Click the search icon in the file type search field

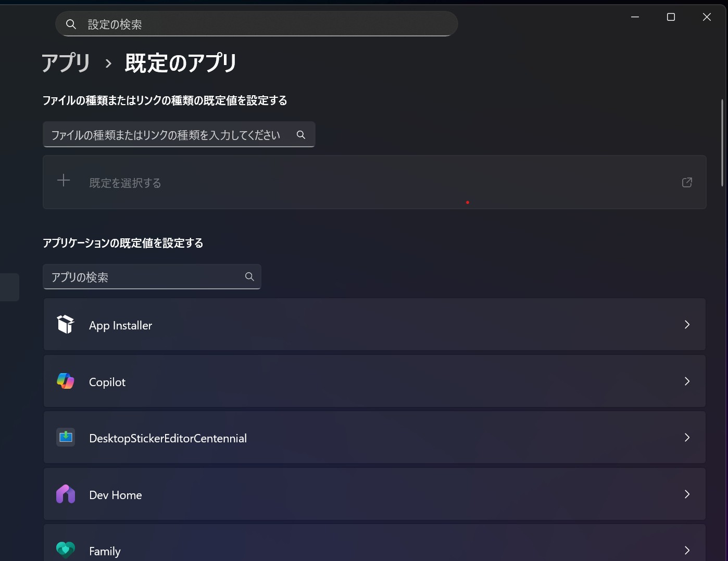(300, 134)
